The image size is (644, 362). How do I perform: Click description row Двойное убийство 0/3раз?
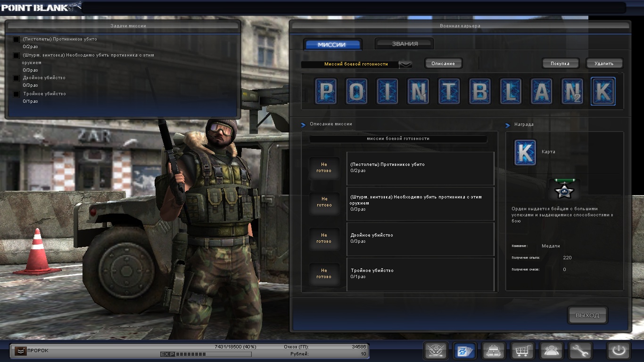pyautogui.click(x=421, y=239)
